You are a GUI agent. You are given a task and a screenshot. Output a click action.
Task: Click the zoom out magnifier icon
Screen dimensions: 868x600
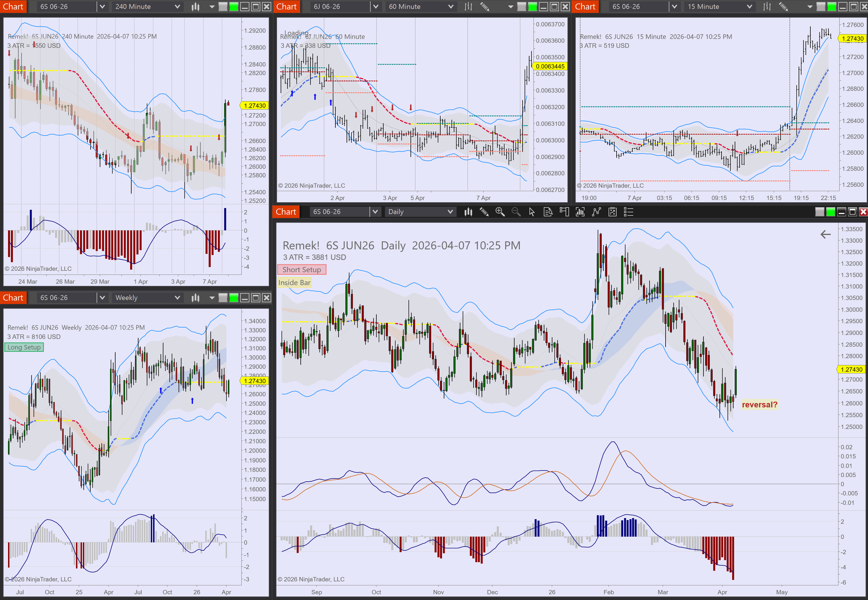(516, 212)
